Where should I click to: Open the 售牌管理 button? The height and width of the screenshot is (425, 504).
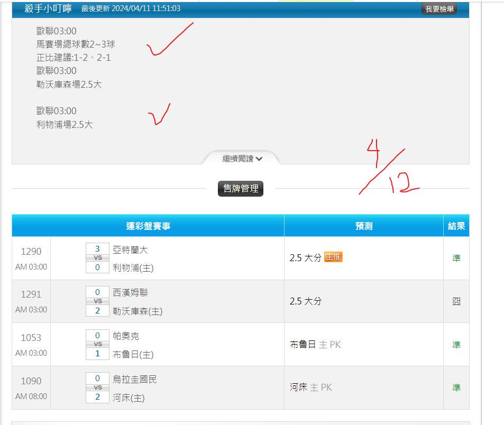[241, 189]
